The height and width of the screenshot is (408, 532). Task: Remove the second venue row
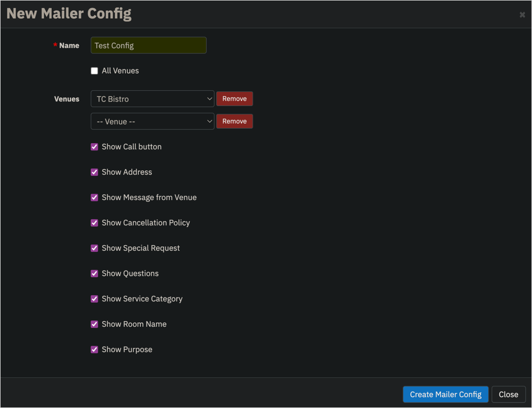point(234,121)
